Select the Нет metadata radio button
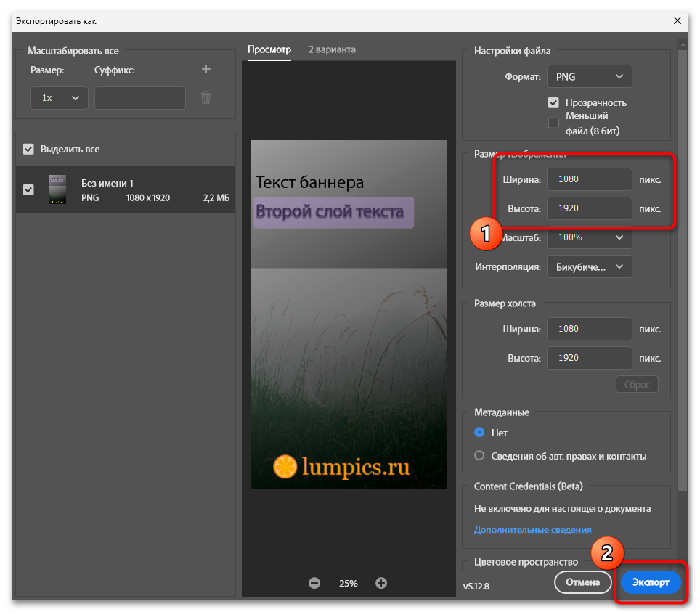 (x=479, y=432)
